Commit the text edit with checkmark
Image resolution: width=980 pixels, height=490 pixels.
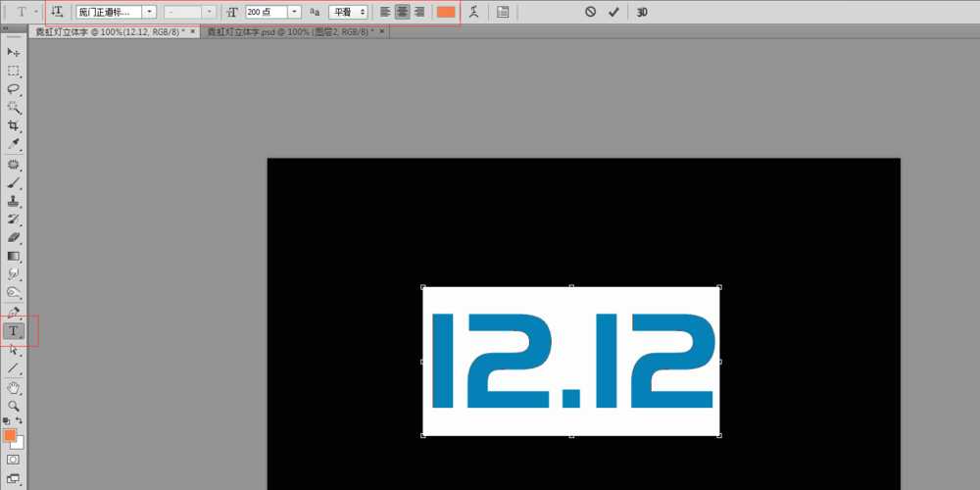[x=613, y=12]
